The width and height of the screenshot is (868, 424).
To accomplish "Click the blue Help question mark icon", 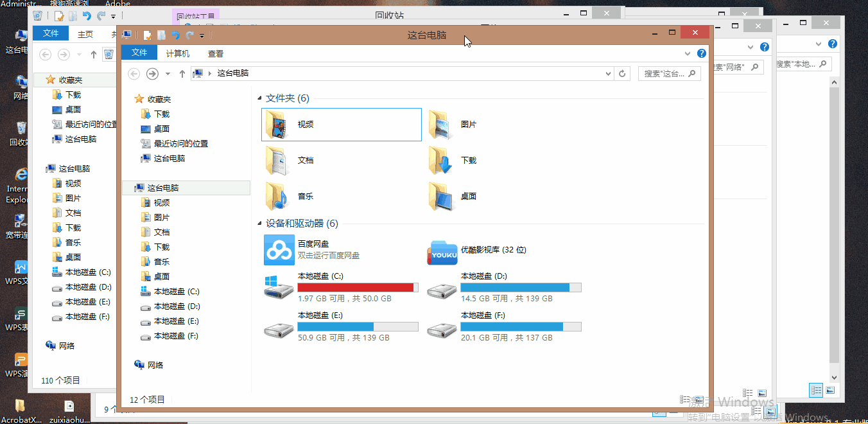I will tap(701, 53).
